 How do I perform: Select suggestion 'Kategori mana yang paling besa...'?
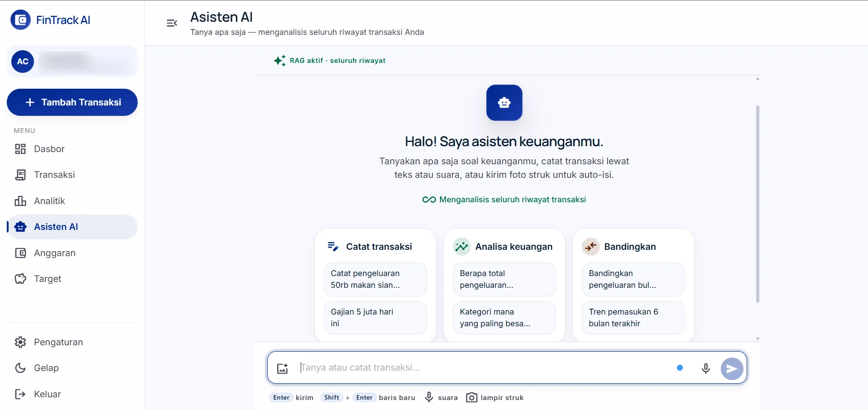click(504, 318)
